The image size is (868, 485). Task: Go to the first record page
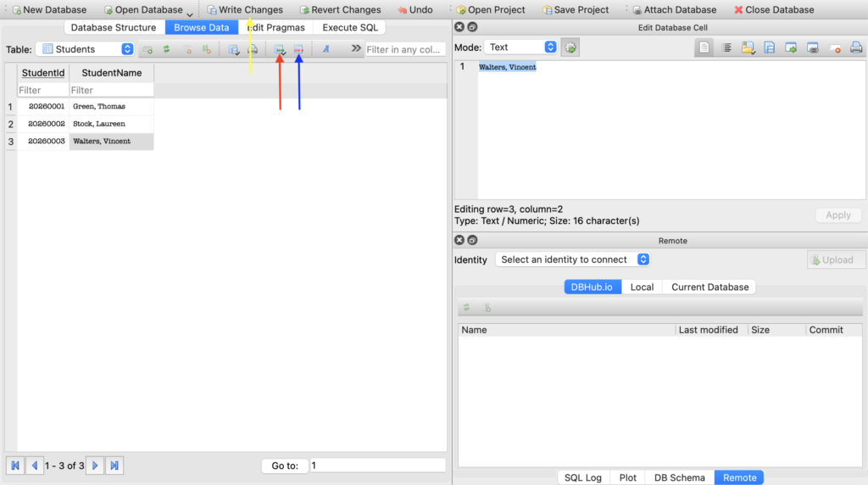(x=15, y=465)
